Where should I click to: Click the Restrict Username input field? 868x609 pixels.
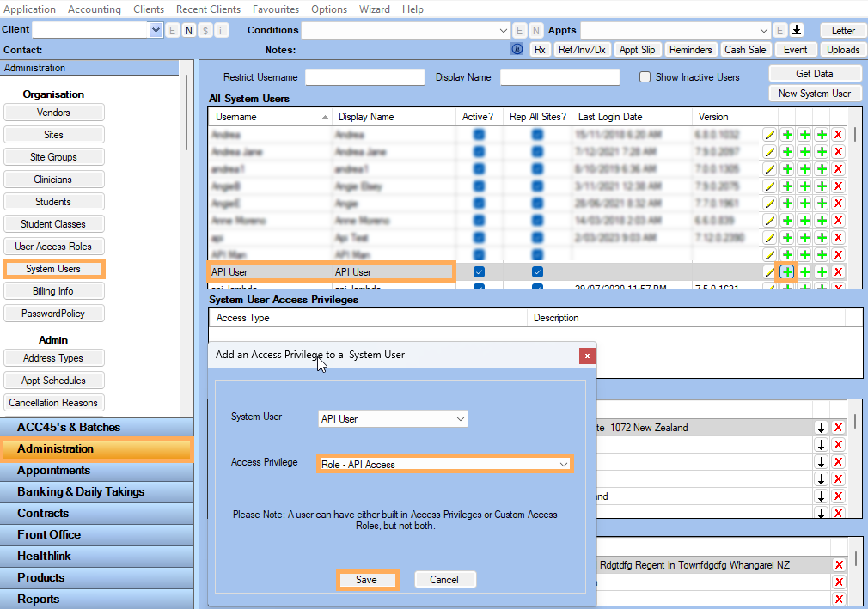click(365, 77)
